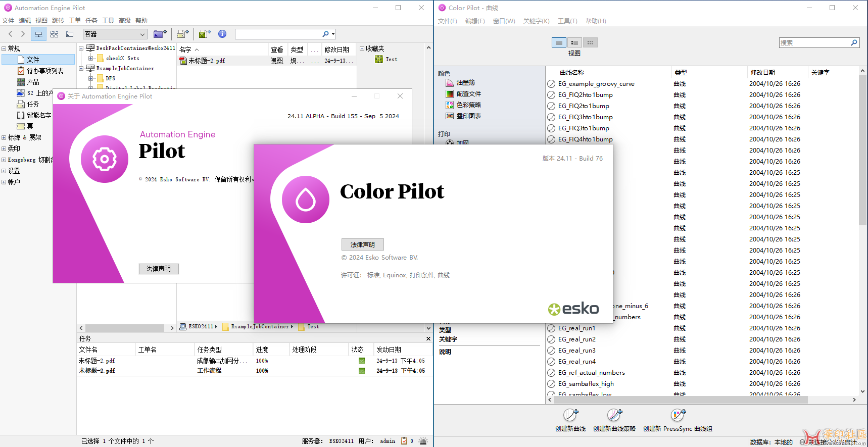
Task: Select the EG_real_run3 curve row
Action: coord(702,351)
